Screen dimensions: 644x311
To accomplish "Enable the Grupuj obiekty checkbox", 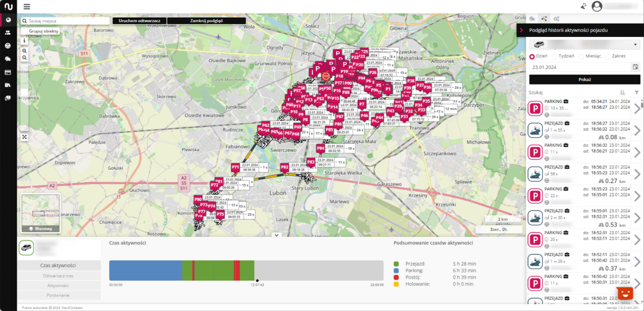I will click(25, 31).
